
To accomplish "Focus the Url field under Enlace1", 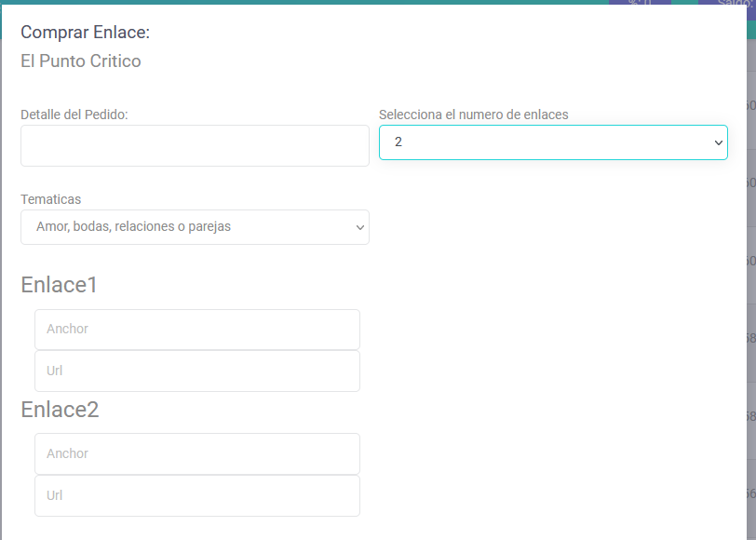I will (x=196, y=371).
